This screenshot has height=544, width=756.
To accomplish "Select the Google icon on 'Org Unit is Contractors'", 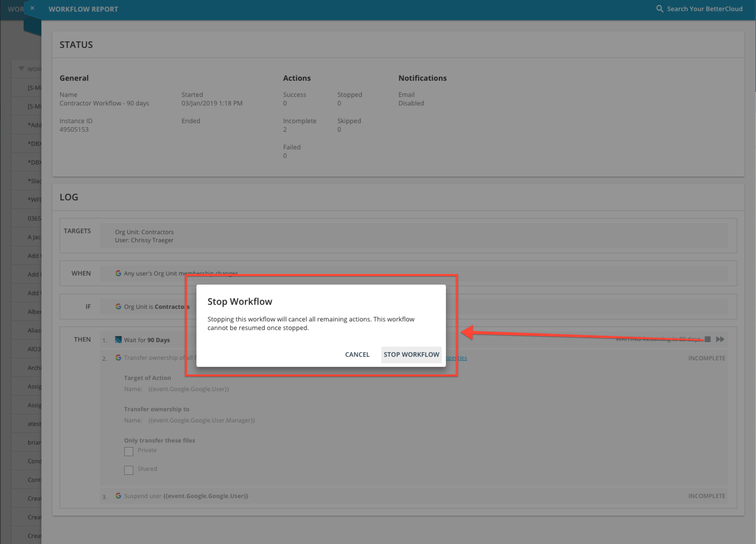I will [118, 306].
